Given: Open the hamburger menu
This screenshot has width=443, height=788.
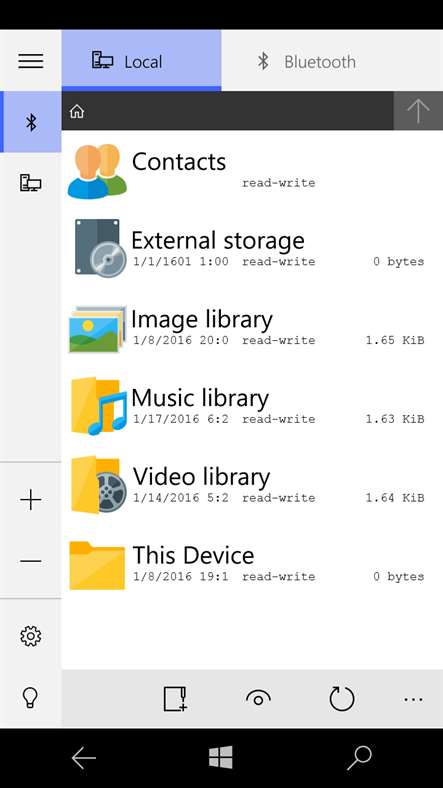Looking at the screenshot, I should click(x=31, y=61).
